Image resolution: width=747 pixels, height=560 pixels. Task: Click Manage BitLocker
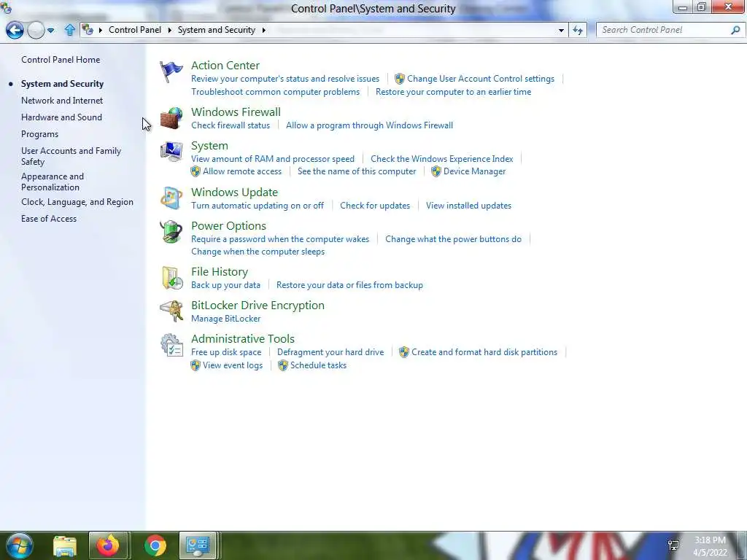tap(226, 319)
